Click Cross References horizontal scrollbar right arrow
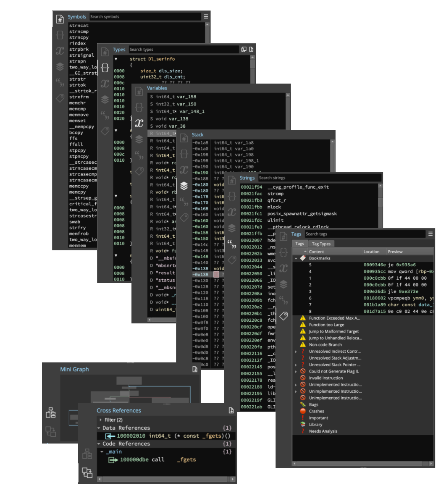 [x=233, y=479]
